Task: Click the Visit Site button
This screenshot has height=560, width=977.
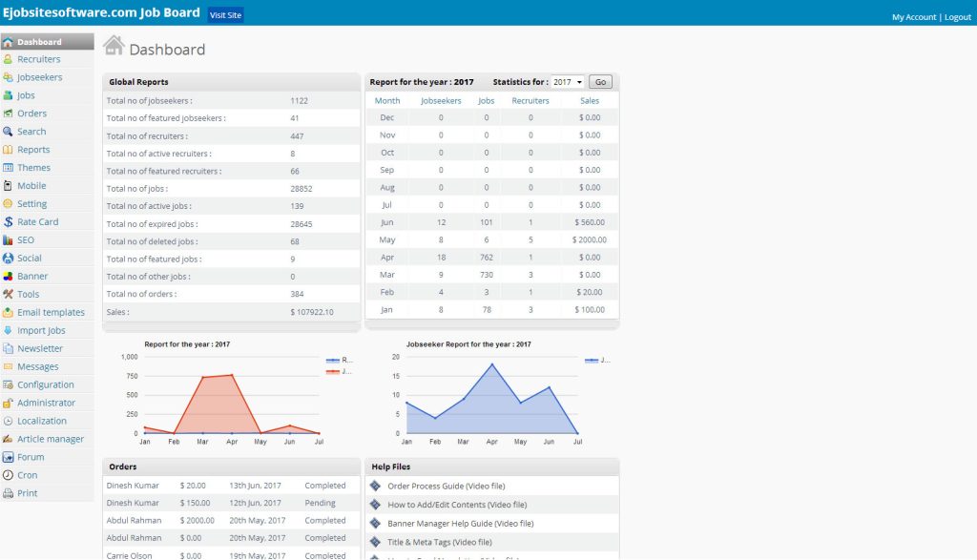Action: [x=225, y=14]
